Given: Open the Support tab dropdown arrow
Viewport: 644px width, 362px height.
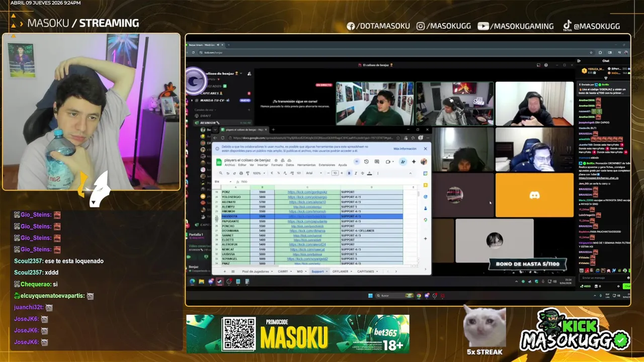Looking at the screenshot, I should [x=327, y=271].
